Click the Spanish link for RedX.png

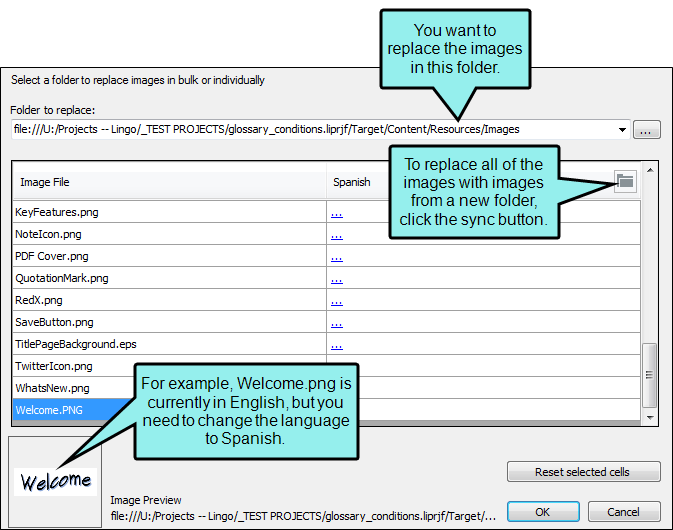336,301
